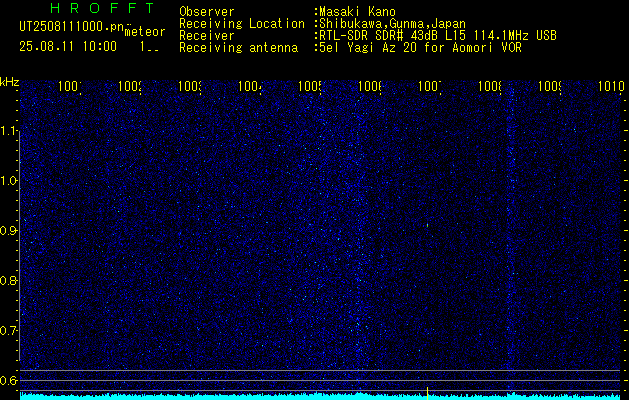Click the 1004 time axis label
The height and width of the screenshot is (400, 629).
click(x=250, y=86)
